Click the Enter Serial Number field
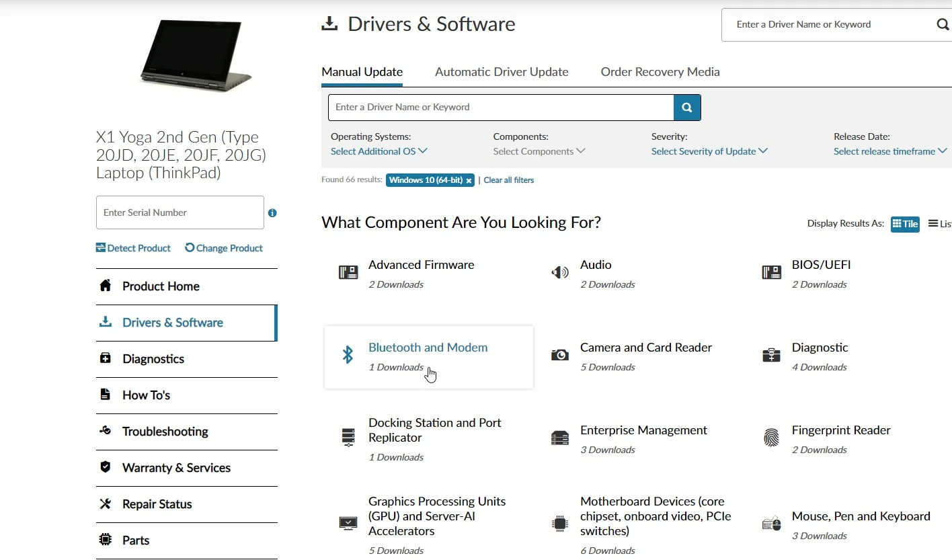The width and height of the screenshot is (952, 560). click(180, 212)
